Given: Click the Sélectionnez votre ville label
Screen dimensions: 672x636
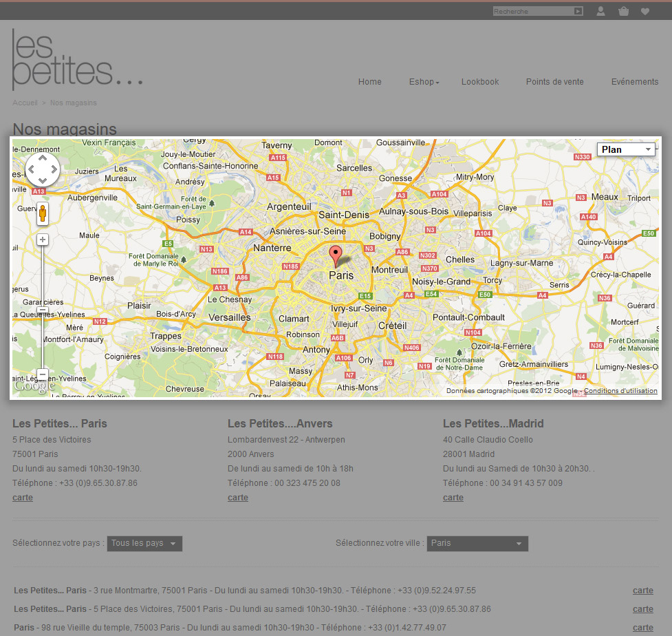Looking at the screenshot, I should tap(380, 543).
